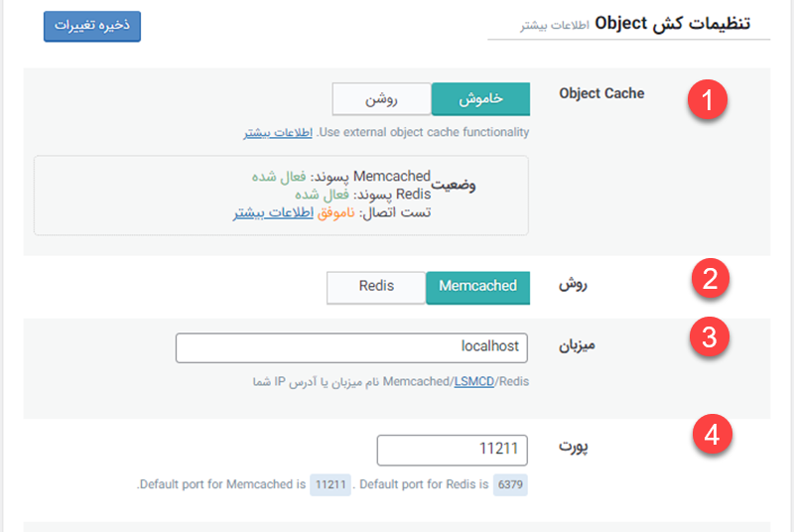Click the 6379 default Redis port tag
Viewport: 794px width, 532px height.
click(x=510, y=485)
